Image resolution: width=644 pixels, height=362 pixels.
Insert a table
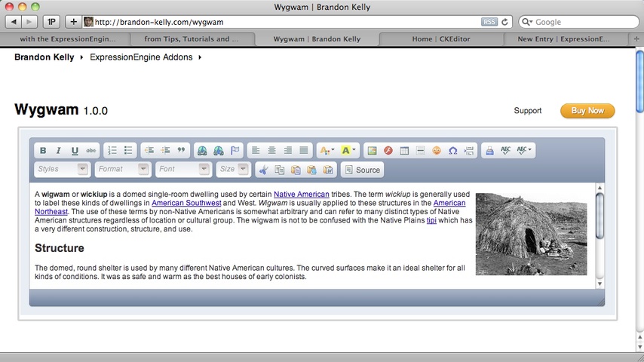[x=404, y=151]
